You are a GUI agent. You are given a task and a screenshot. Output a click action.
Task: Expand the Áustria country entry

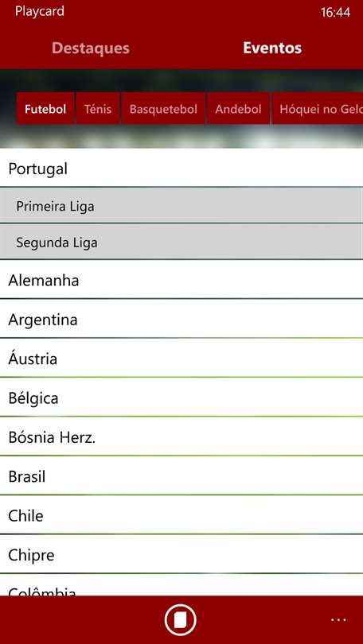tap(181, 358)
